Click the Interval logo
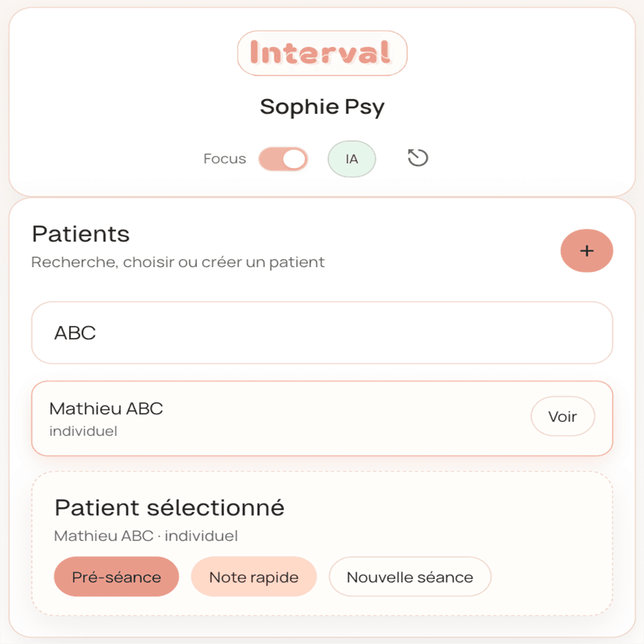 click(x=322, y=52)
